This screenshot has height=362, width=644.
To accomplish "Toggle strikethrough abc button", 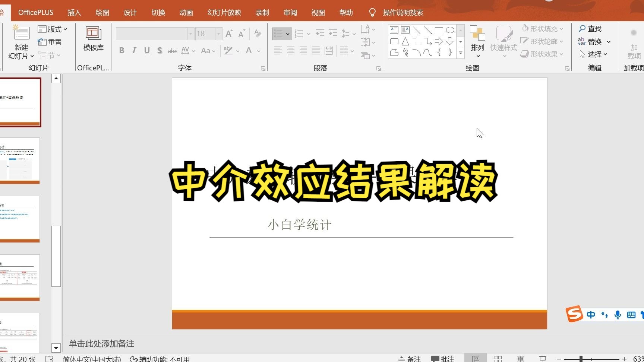I will 172,51.
